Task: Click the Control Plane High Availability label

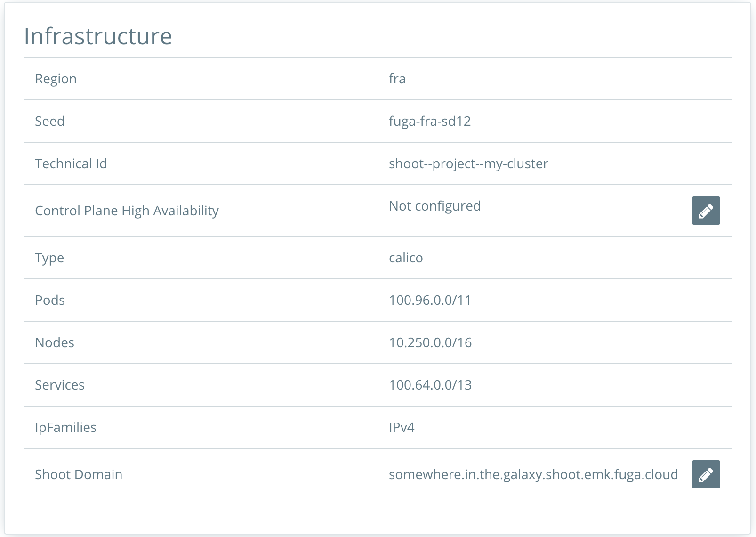Action: click(x=127, y=211)
